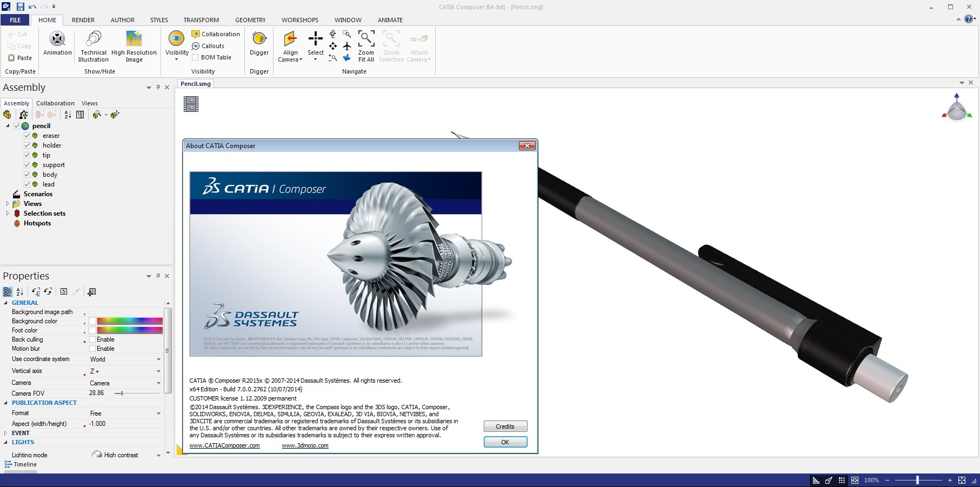Click the Select mode crosshair icon
Screen dimensions: 980x487
pos(316,38)
